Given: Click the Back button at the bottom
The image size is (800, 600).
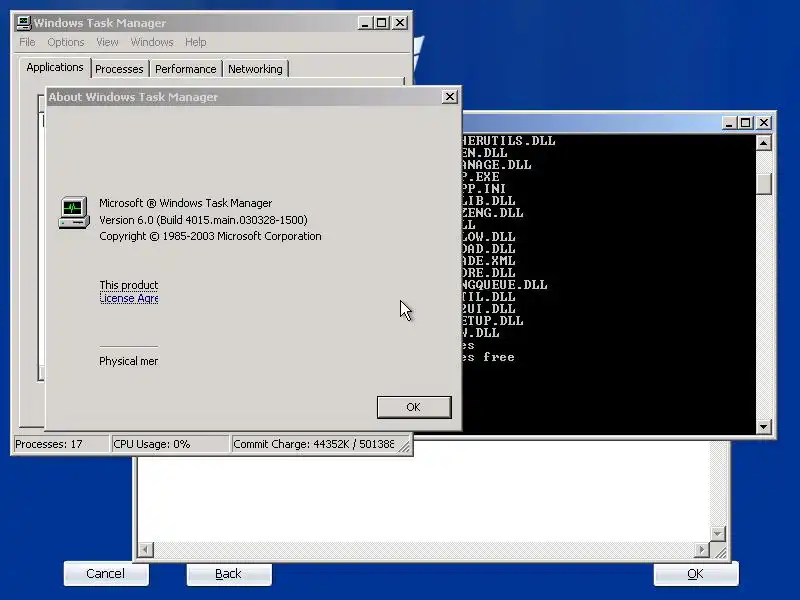Looking at the screenshot, I should pos(229,574).
